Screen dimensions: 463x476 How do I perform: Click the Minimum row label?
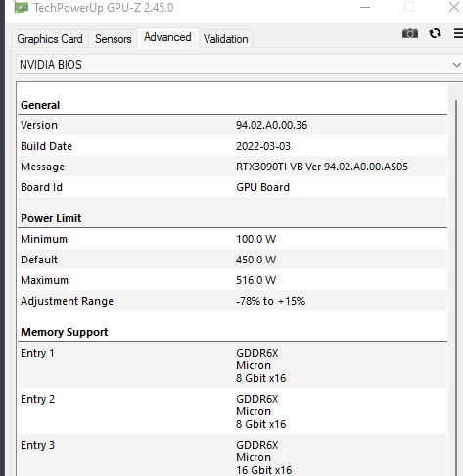[x=44, y=239]
